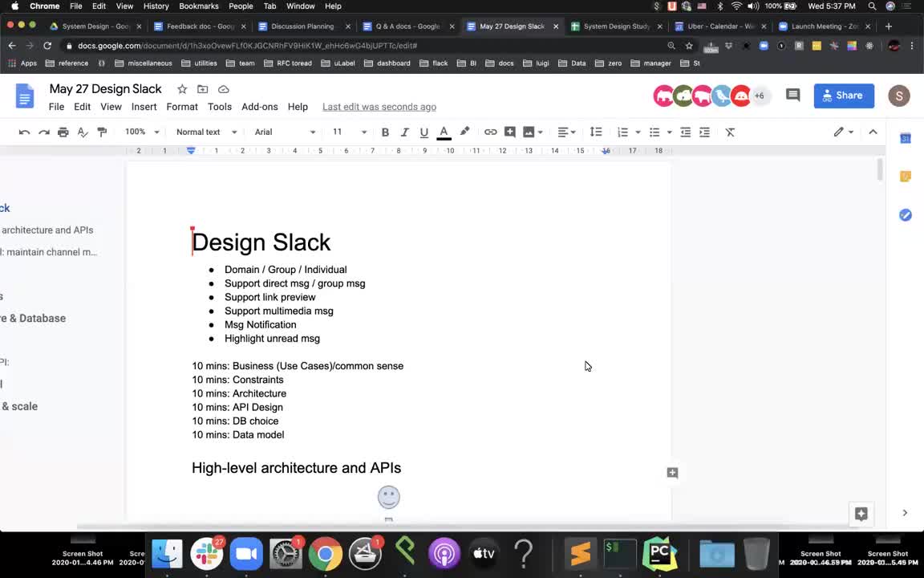Open the Insert menu in Docs
The width and height of the screenshot is (924, 578).
pyautogui.click(x=144, y=107)
